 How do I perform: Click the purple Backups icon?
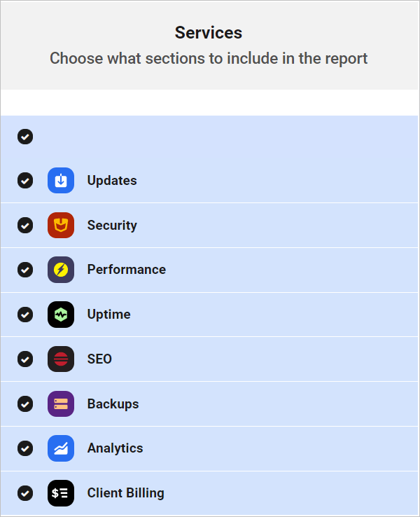pos(61,404)
